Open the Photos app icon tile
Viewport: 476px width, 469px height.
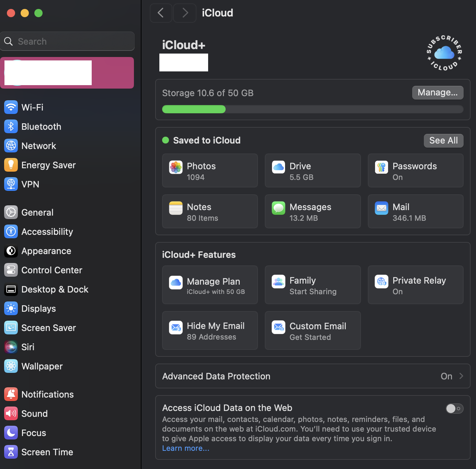[176, 167]
